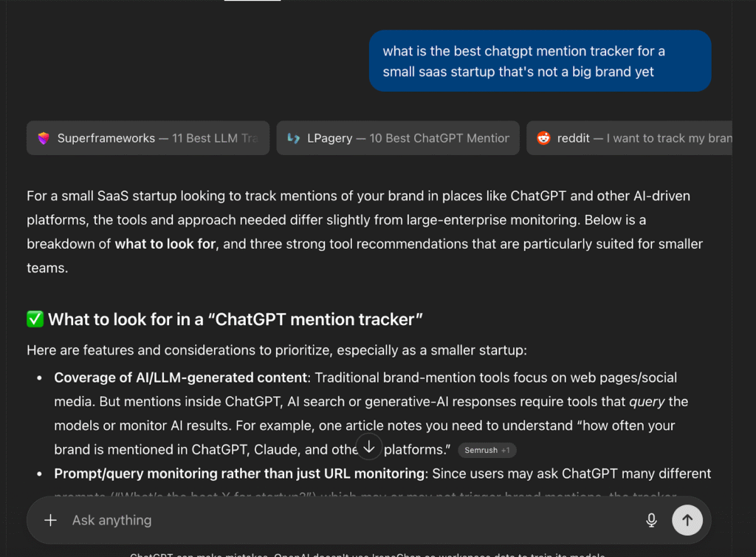756x557 pixels.
Task: Click the blue user message bubble
Action: (x=539, y=61)
